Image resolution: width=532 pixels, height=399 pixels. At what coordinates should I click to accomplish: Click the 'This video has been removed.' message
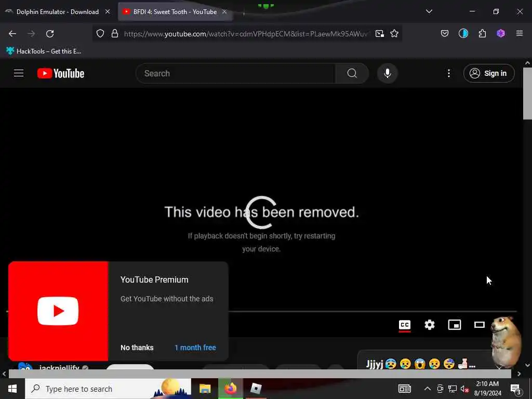[x=261, y=212]
